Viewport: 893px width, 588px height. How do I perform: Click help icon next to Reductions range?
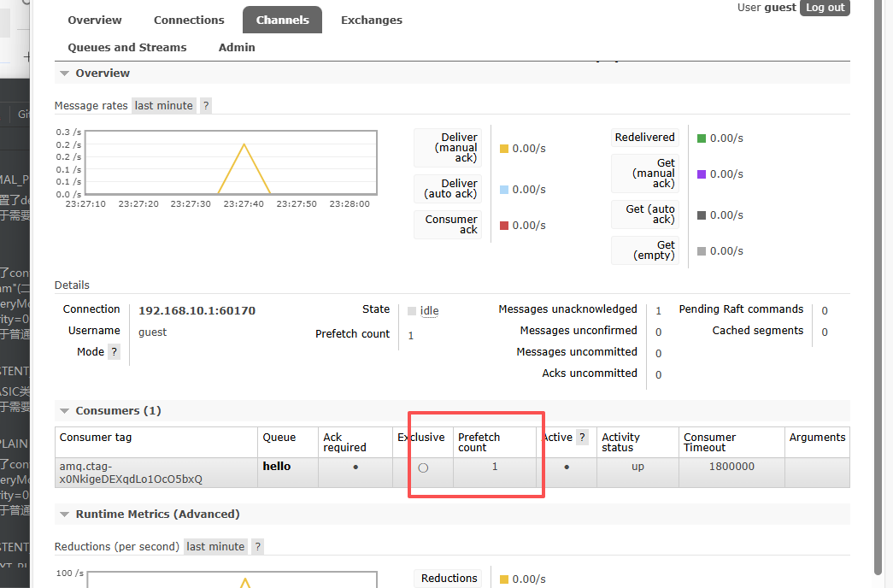[x=257, y=547]
